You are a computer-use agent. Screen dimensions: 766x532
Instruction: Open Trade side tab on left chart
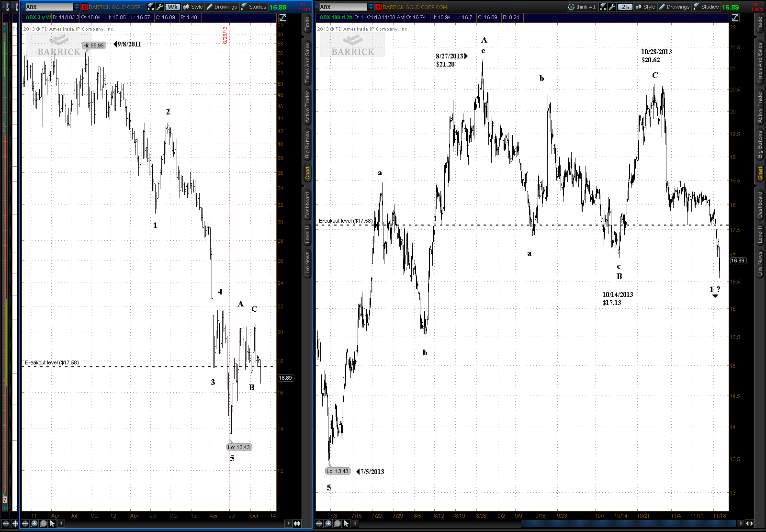pyautogui.click(x=307, y=24)
